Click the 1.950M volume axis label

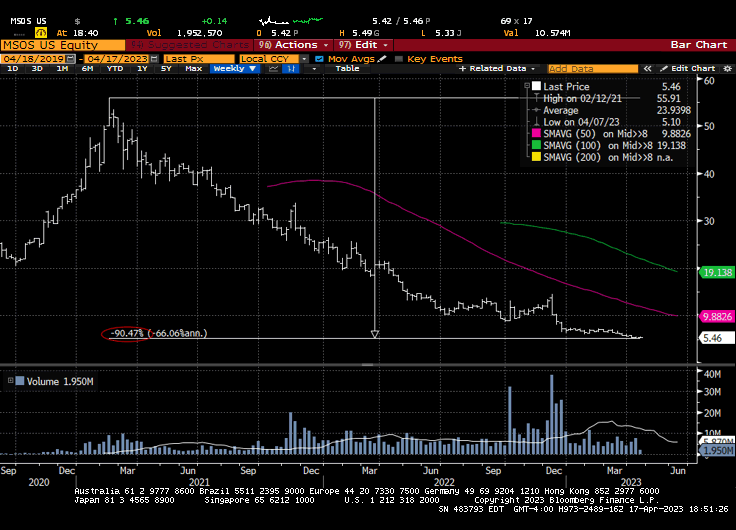(x=717, y=450)
